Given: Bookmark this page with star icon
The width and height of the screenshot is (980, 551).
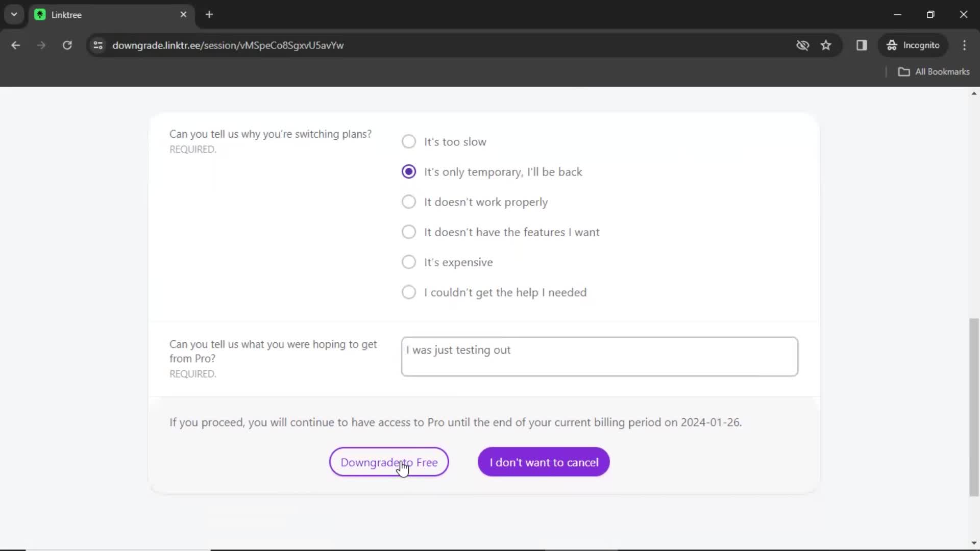Looking at the screenshot, I should (826, 45).
